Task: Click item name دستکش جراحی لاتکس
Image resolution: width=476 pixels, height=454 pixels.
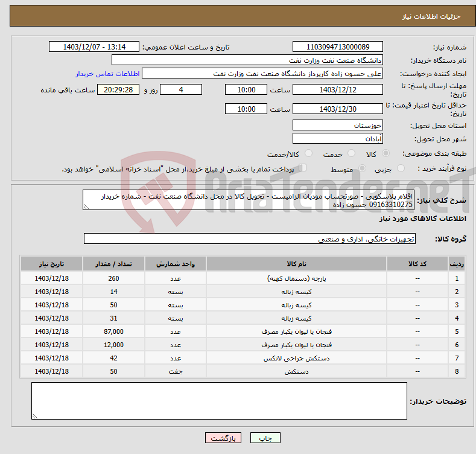Action: [296, 358]
